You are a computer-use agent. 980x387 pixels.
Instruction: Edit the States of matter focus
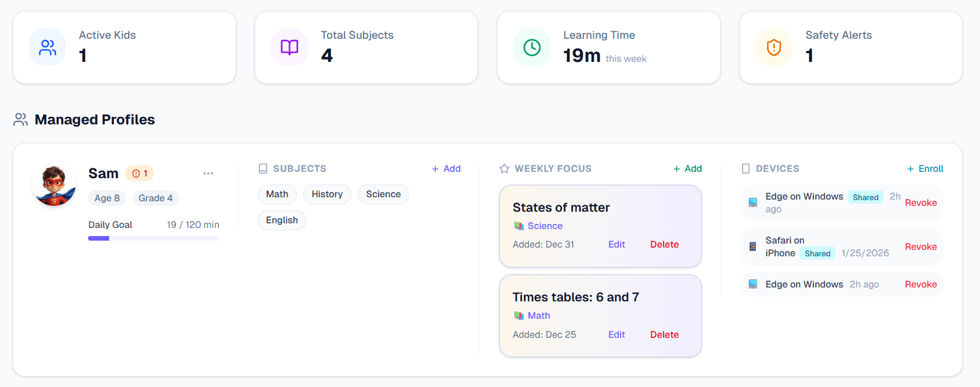pyautogui.click(x=616, y=245)
